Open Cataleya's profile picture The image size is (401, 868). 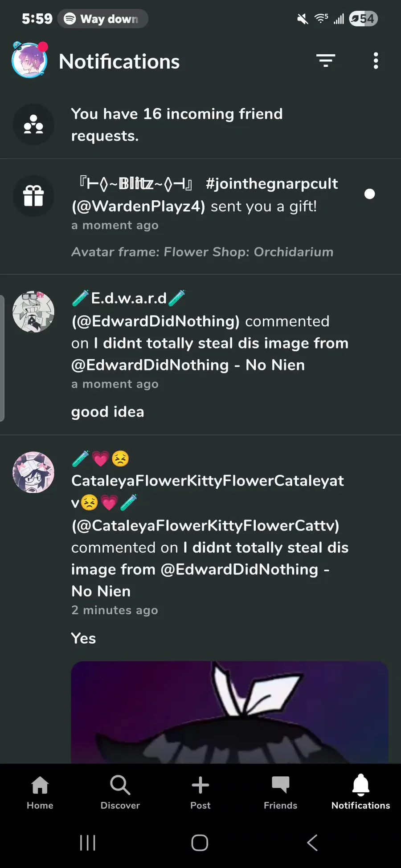click(33, 472)
